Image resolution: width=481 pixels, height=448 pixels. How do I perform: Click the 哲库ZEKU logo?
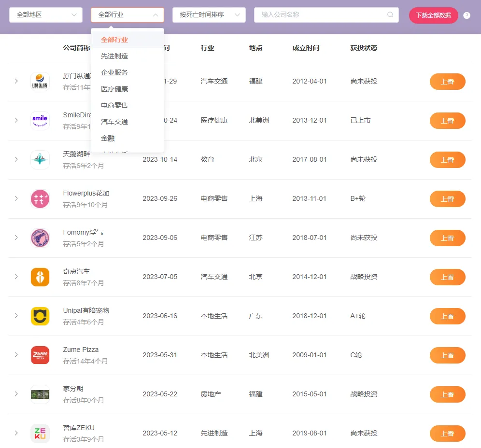[x=40, y=433]
